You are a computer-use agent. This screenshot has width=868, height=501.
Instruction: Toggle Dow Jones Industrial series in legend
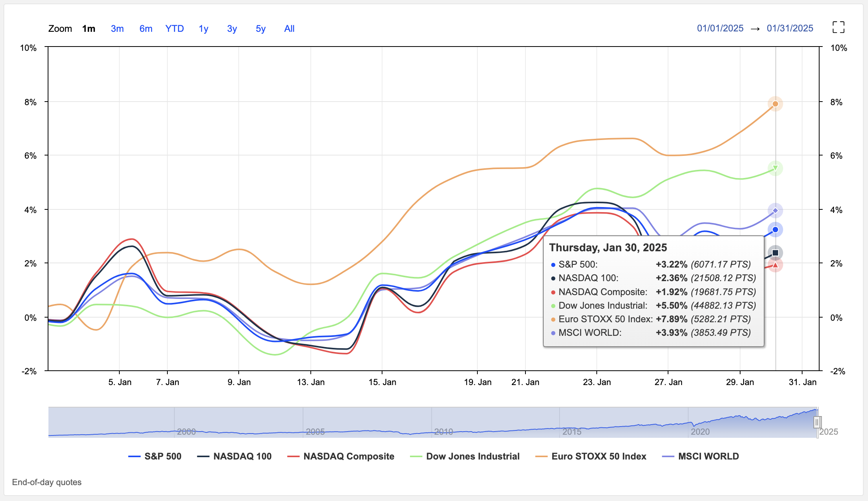(465, 456)
